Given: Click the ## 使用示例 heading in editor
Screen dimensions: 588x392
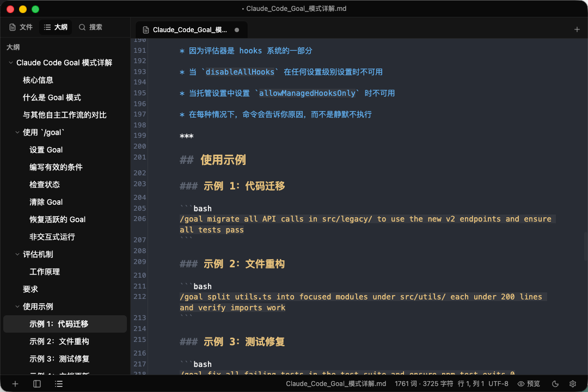Looking at the screenshot, I should click(213, 160).
